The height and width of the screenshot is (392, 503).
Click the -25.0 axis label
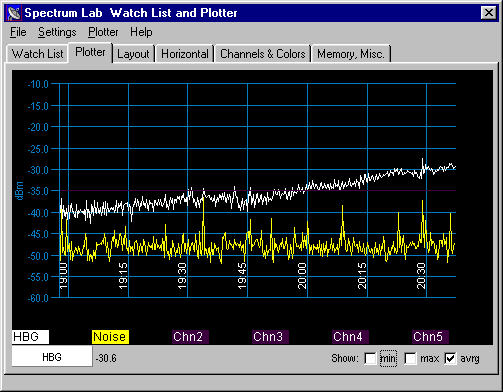38,149
